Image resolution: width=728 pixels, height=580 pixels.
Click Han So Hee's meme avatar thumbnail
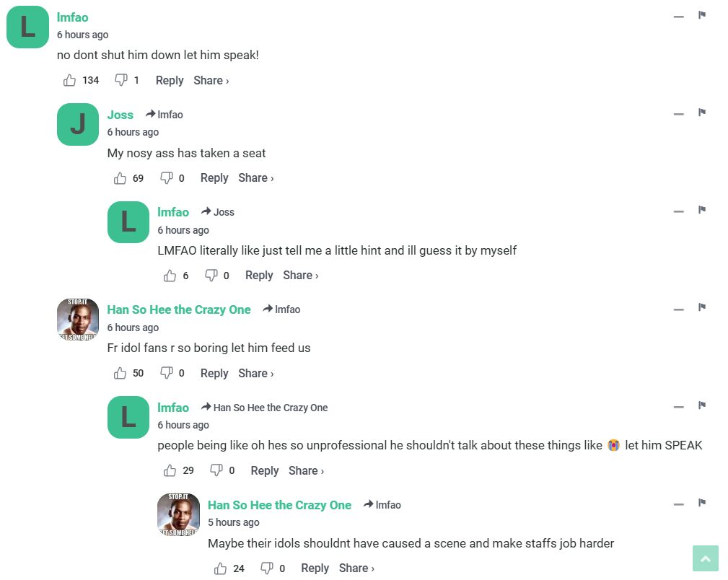(x=77, y=320)
